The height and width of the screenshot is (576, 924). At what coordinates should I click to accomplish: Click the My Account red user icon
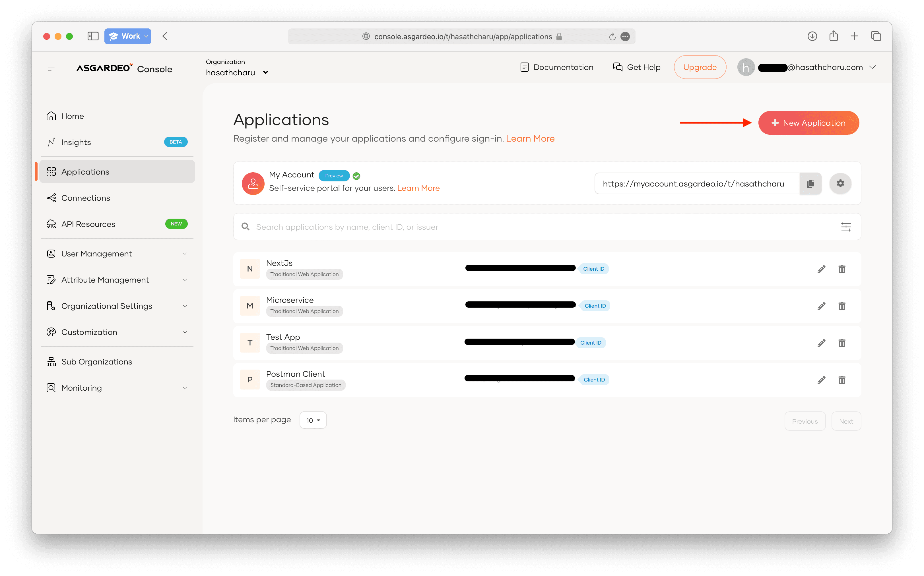[253, 184]
